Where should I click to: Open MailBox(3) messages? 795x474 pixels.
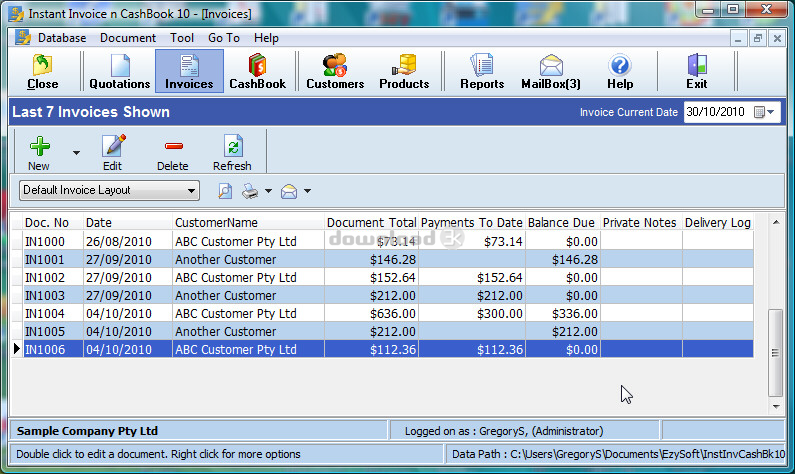coord(551,71)
